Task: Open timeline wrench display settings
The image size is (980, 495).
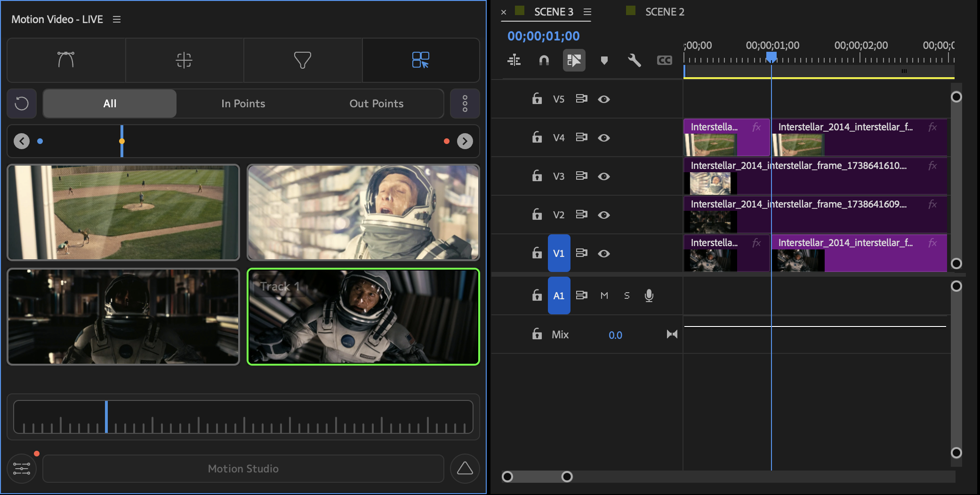Action: pyautogui.click(x=634, y=60)
